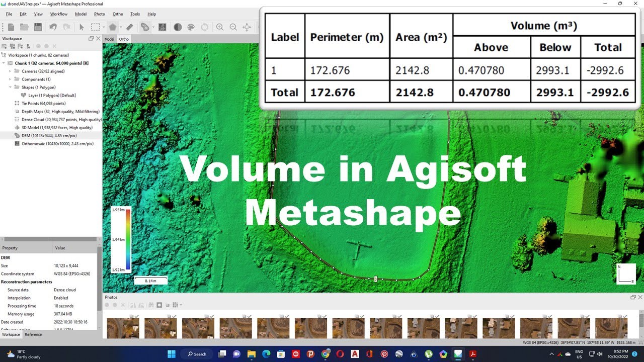Open File Explorer from taskbar
Image resolution: width=644 pixels, height=362 pixels.
[x=252, y=354]
